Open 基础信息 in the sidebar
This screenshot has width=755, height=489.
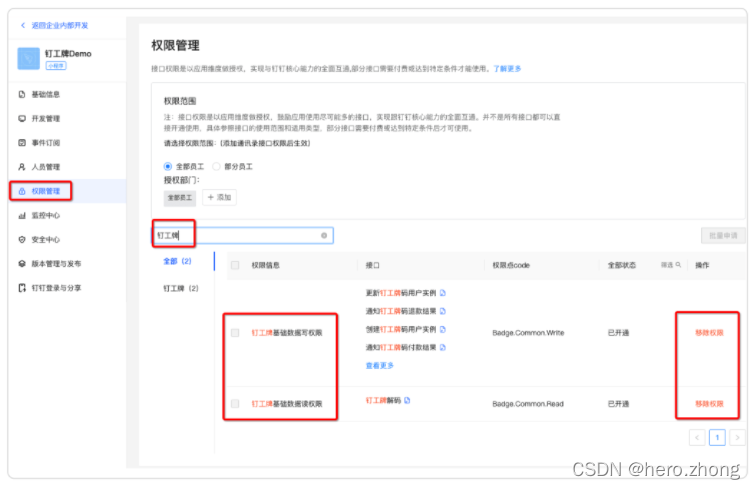tap(46, 94)
